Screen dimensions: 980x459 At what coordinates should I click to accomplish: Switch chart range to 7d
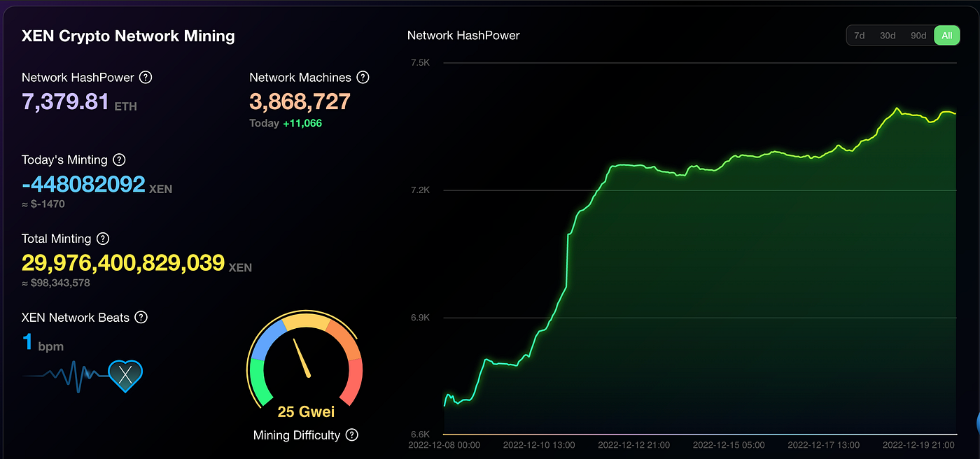tap(859, 35)
